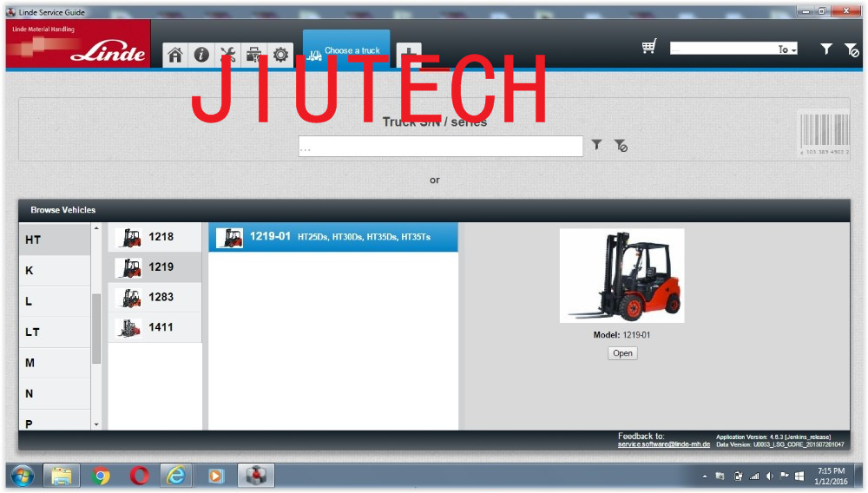This screenshot has height=493, width=868.
Task: Click the wrench and screwdriver tools icon
Action: click(227, 55)
